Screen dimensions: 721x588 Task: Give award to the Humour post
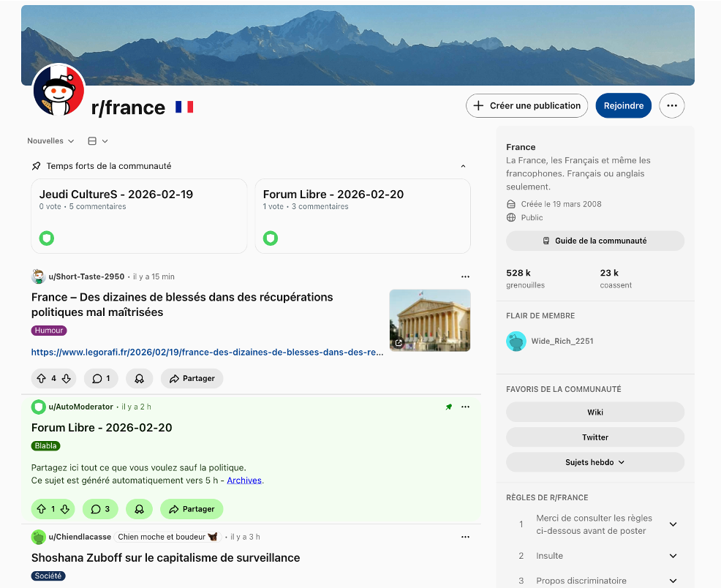pos(139,378)
